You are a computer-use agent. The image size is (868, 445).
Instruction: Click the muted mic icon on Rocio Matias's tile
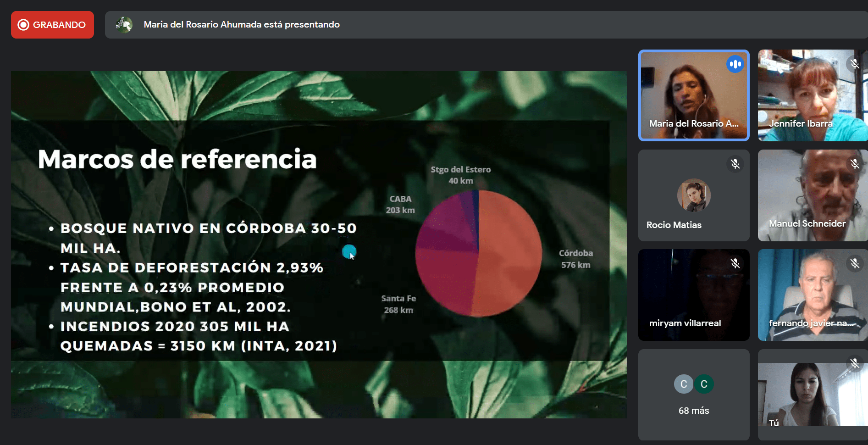(x=735, y=164)
